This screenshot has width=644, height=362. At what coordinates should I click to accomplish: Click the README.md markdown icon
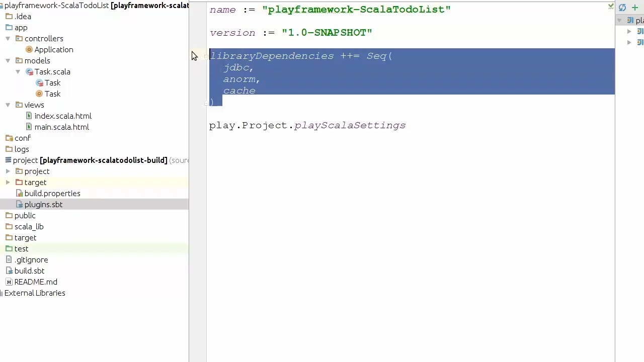(x=9, y=282)
